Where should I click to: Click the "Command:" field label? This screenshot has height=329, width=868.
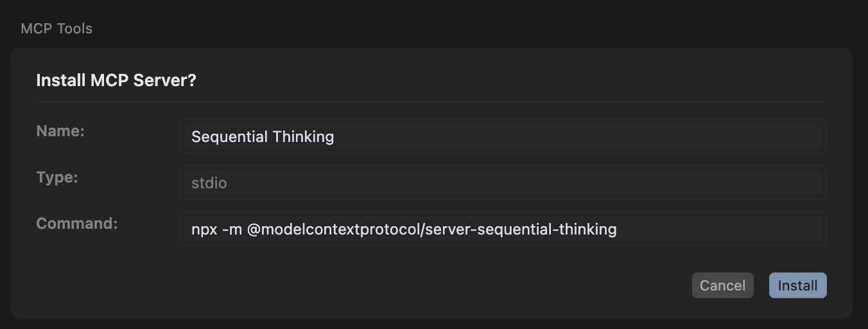(77, 224)
